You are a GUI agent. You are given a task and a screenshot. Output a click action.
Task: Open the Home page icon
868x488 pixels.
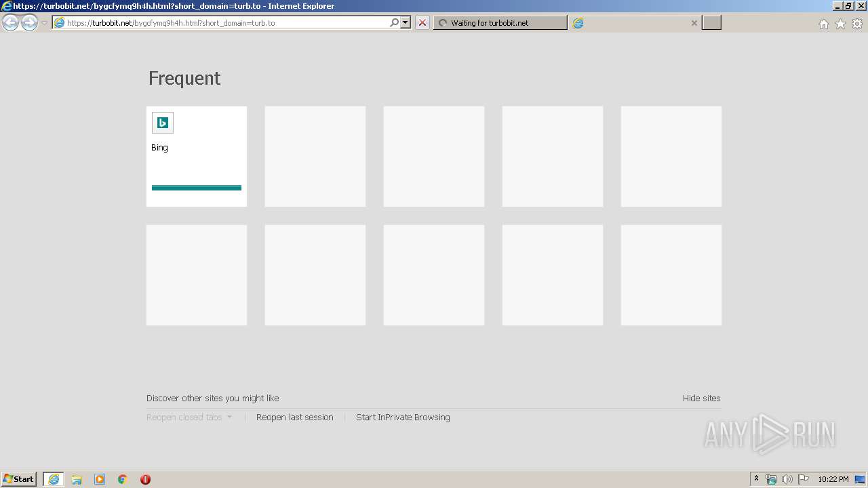click(x=823, y=24)
